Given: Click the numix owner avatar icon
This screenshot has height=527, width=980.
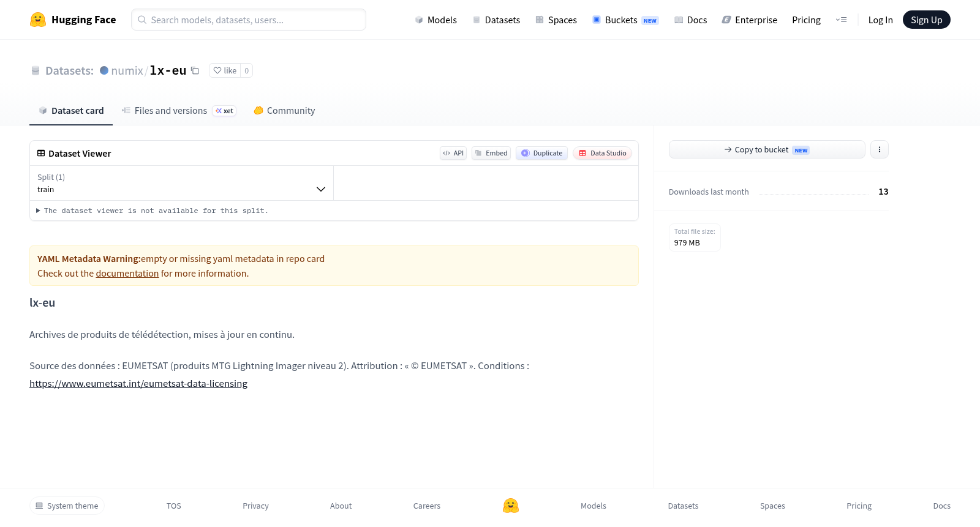Looking at the screenshot, I should coord(104,70).
